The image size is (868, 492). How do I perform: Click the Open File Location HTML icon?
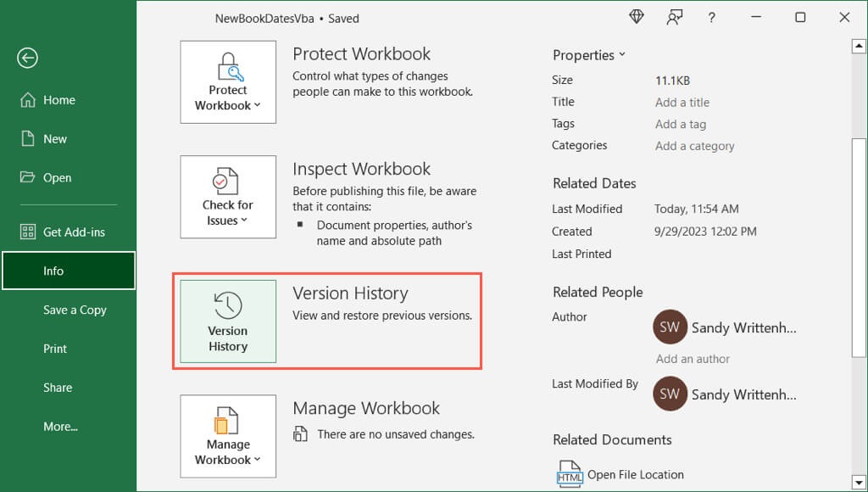[x=570, y=473]
